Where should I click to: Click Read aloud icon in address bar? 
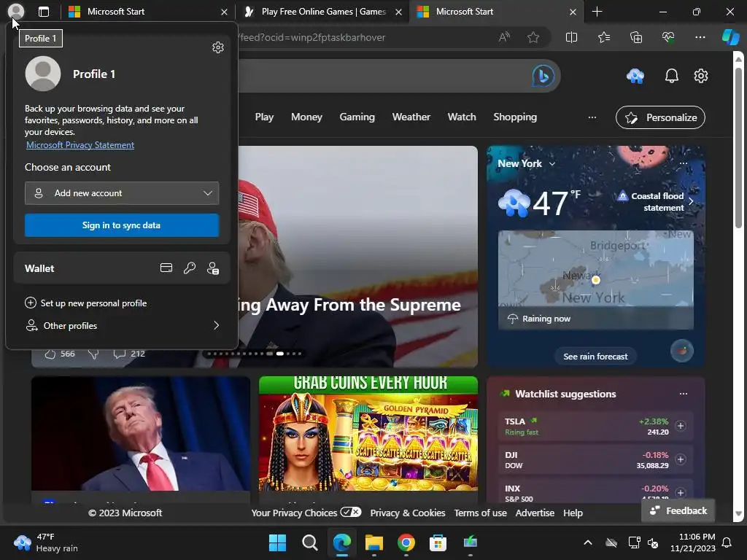[504, 37]
